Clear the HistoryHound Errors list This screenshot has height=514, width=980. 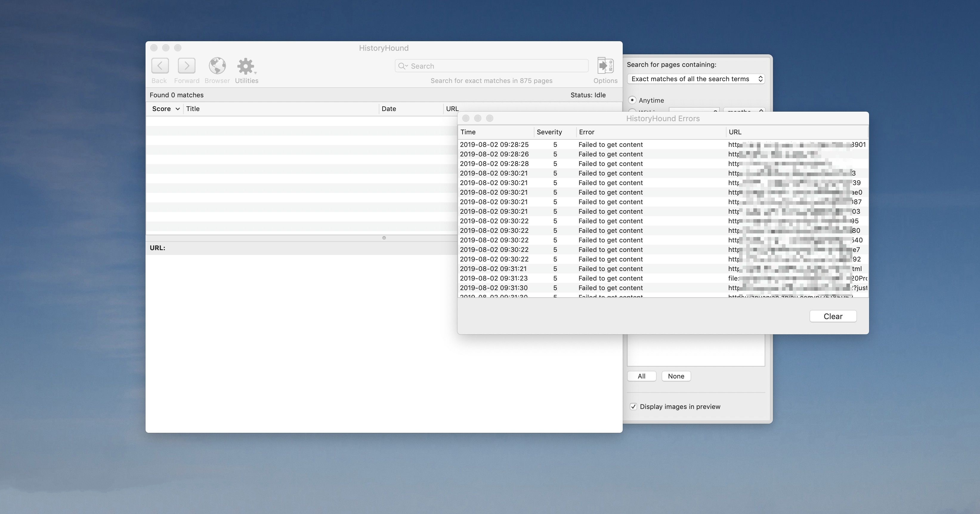[833, 316]
